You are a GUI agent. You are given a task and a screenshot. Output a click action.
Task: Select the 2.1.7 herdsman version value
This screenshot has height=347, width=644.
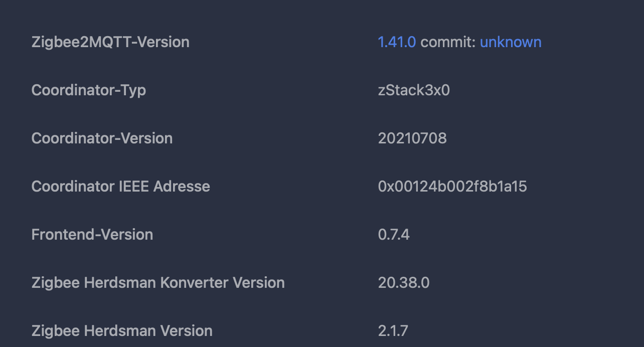pyautogui.click(x=393, y=331)
